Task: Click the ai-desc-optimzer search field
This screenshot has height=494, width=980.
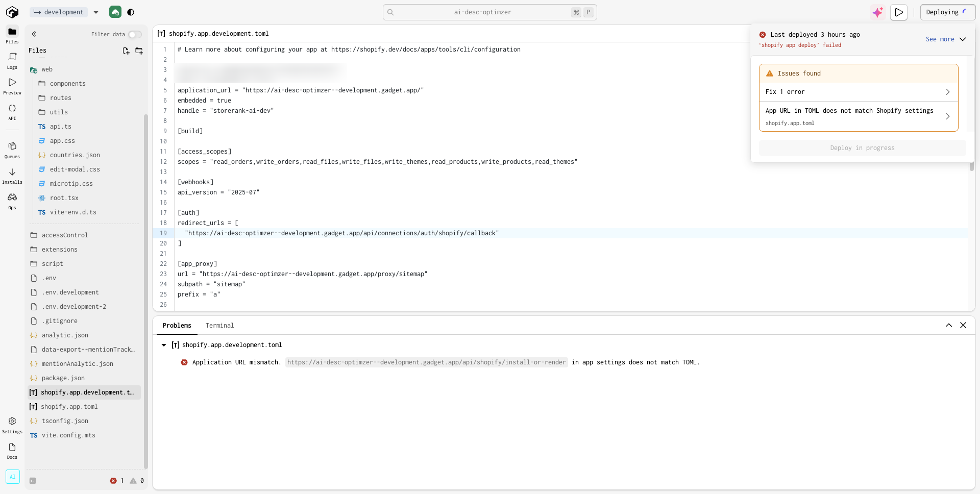Action: (x=482, y=12)
